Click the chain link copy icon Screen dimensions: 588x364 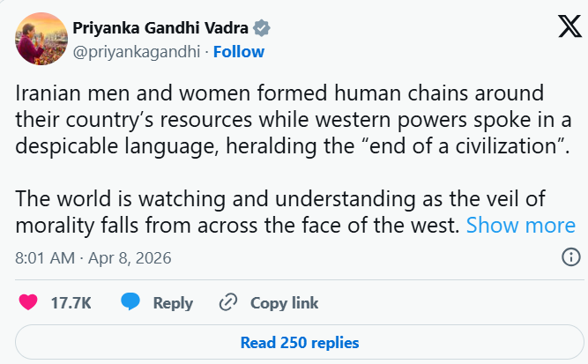tap(228, 302)
